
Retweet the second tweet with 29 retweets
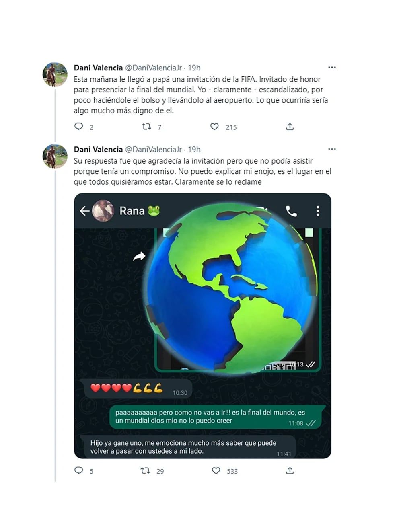pyautogui.click(x=145, y=470)
